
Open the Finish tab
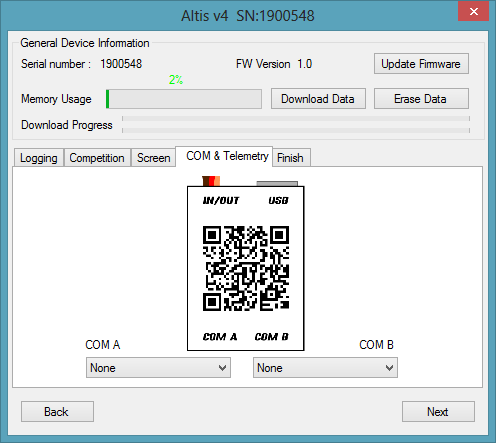coord(290,158)
